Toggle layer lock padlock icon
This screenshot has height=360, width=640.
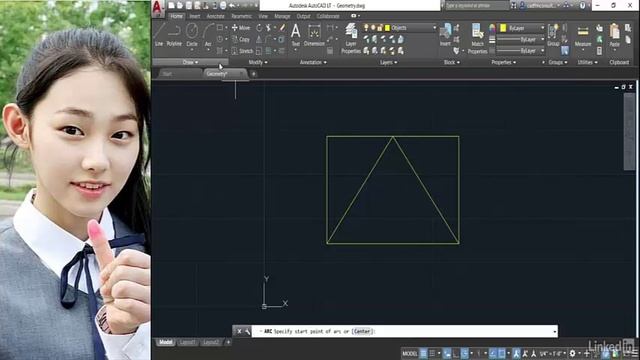380,28
